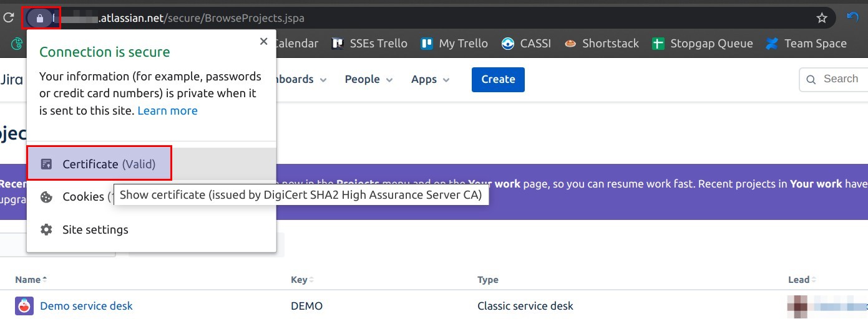Click the search magnifier icon
Image resolution: width=868 pixels, height=329 pixels.
[x=811, y=79]
